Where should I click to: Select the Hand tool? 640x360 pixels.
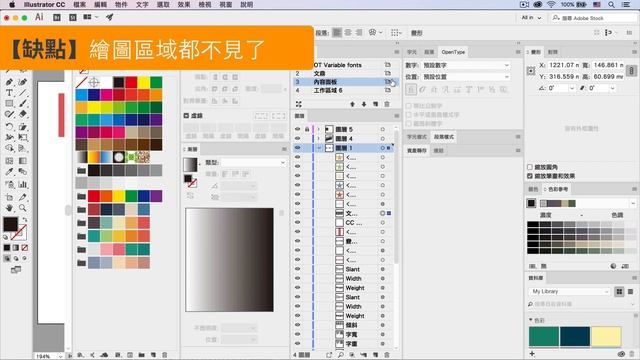pyautogui.click(x=9, y=208)
